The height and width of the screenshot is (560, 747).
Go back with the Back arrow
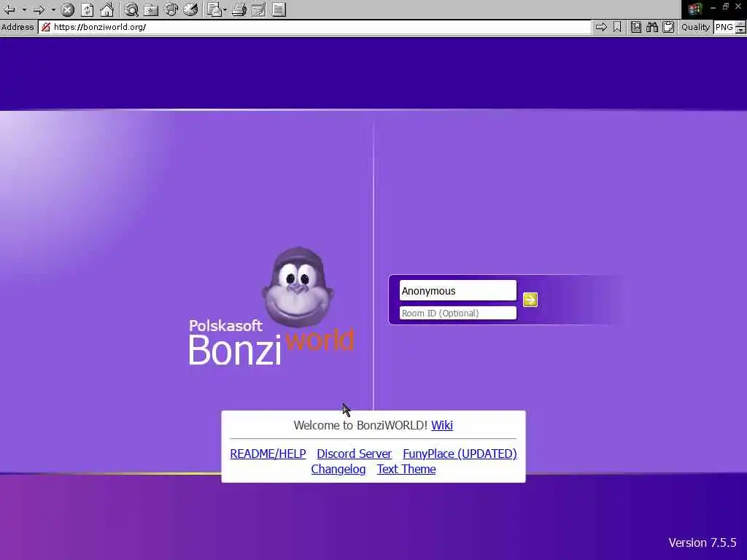tap(9, 9)
